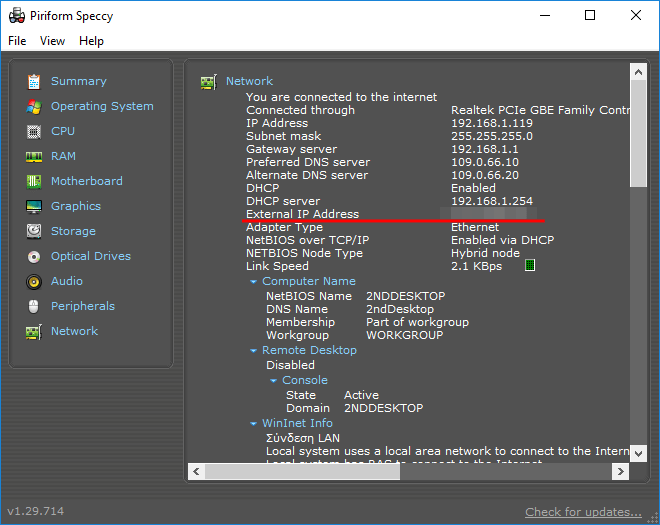Image resolution: width=660 pixels, height=525 pixels.
Task: Click the Audio speaker icon
Action: [x=34, y=281]
